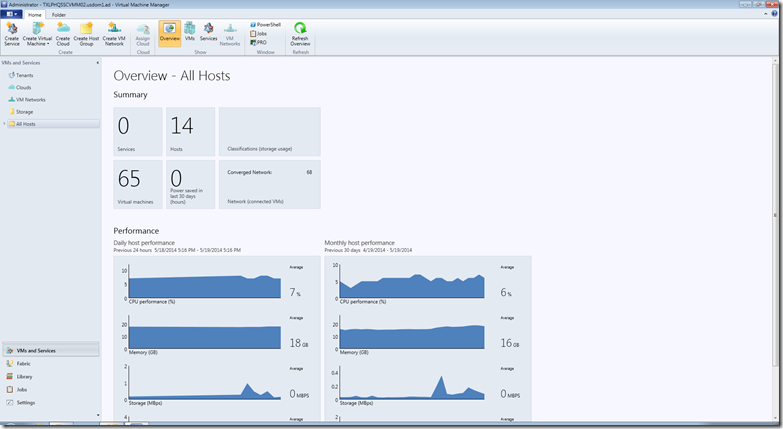This screenshot has height=429, width=783.
Task: Click the Refresh Overview icon
Action: (x=300, y=34)
